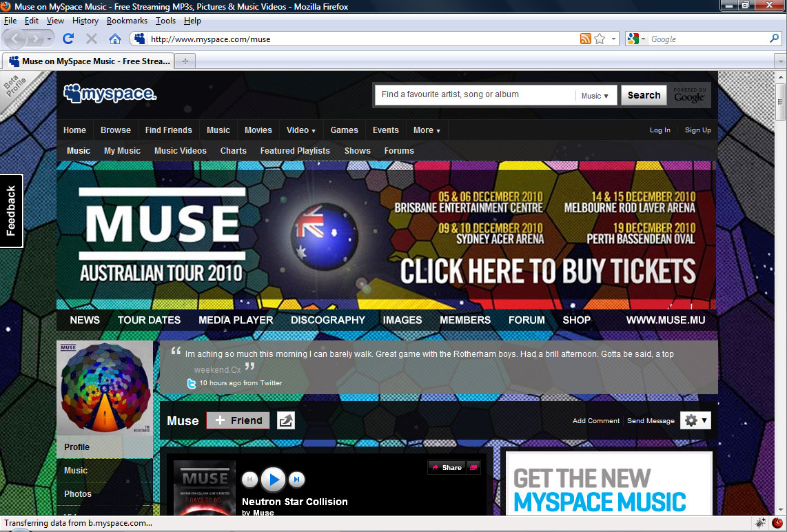
Task: Click the Firefox Back arrow button
Action: [15, 39]
